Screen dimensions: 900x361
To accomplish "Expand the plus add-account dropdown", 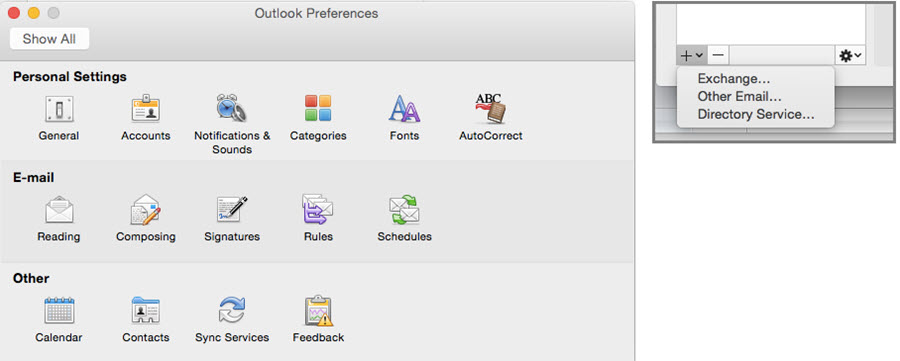I will click(692, 56).
